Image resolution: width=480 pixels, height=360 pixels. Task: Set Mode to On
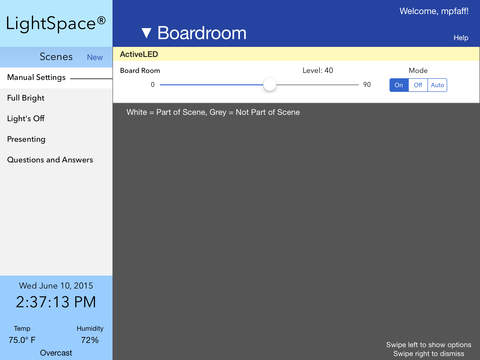399,85
